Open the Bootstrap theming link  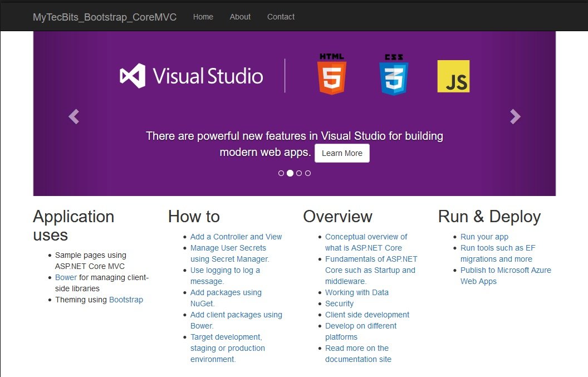point(126,300)
